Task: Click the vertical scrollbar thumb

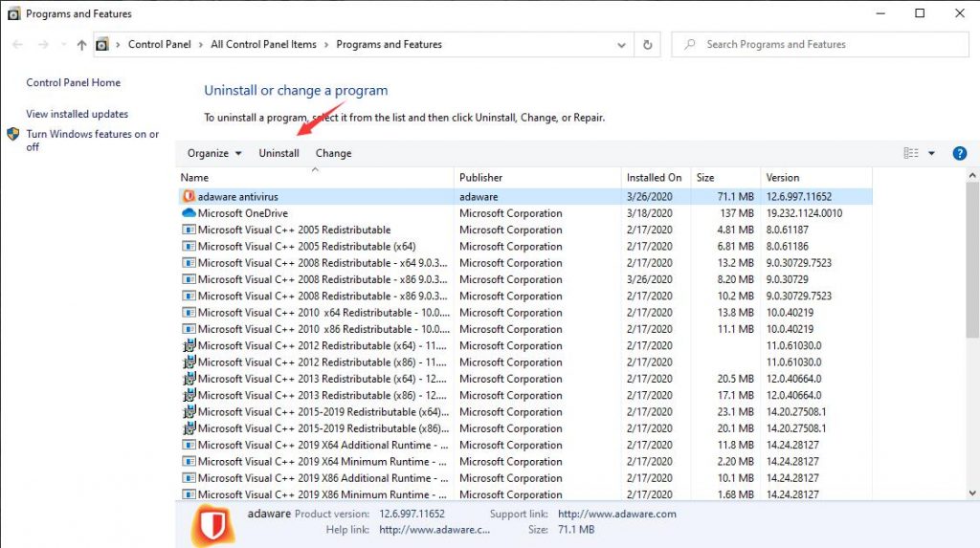Action: (972, 260)
